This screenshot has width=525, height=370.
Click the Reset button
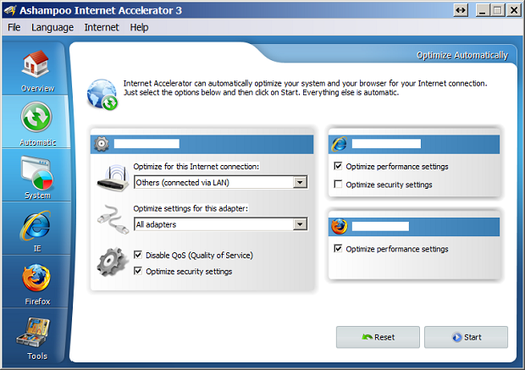click(378, 337)
